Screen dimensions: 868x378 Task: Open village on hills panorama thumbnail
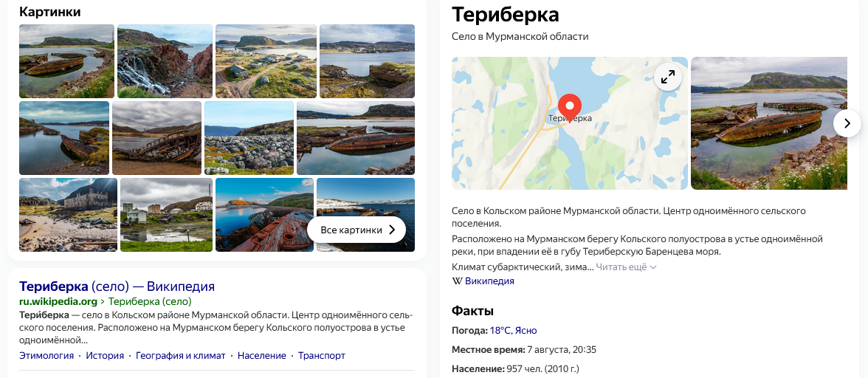tap(266, 61)
